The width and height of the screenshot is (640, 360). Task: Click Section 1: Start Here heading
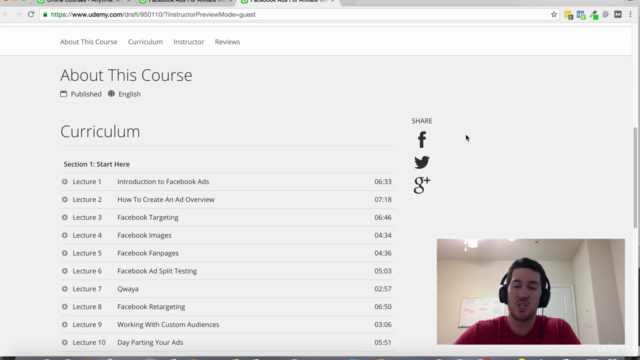pyautogui.click(x=96, y=164)
